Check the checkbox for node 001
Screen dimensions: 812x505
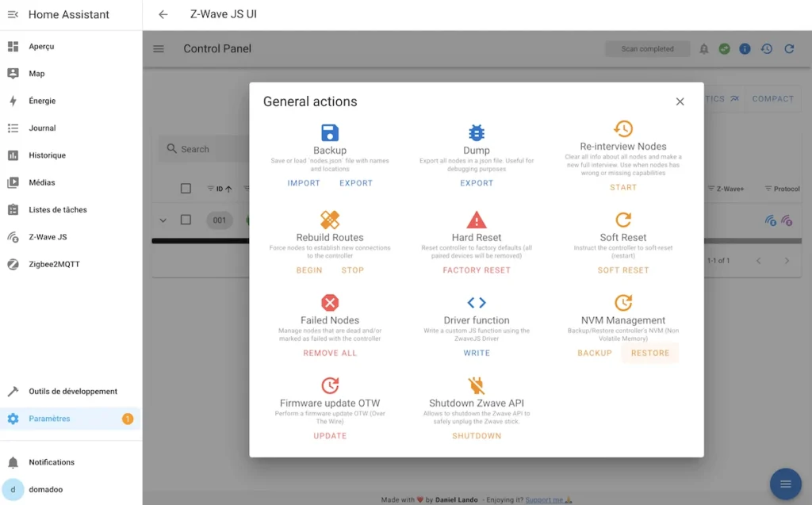[186, 220]
